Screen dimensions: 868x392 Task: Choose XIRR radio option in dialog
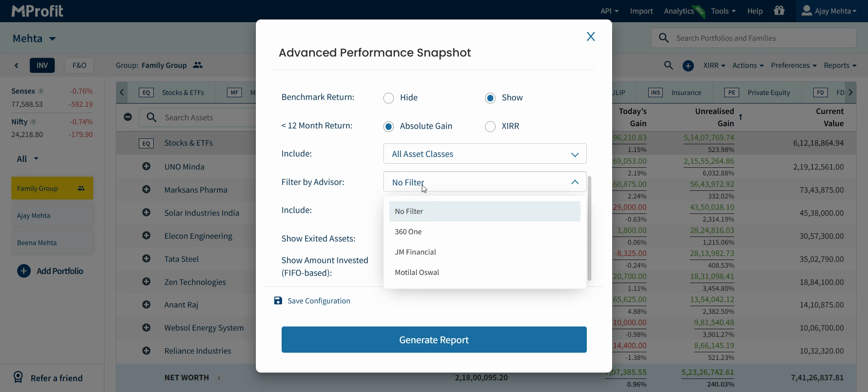point(490,127)
